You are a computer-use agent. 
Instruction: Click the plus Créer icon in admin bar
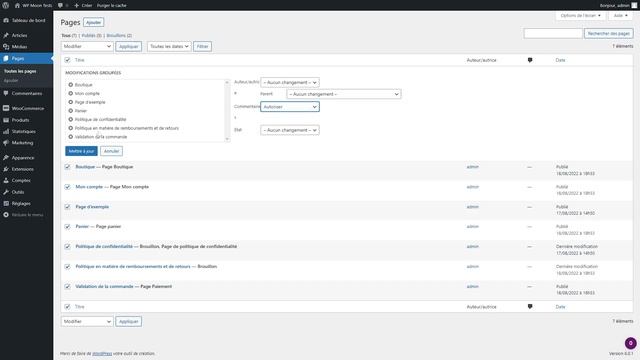click(76, 5)
